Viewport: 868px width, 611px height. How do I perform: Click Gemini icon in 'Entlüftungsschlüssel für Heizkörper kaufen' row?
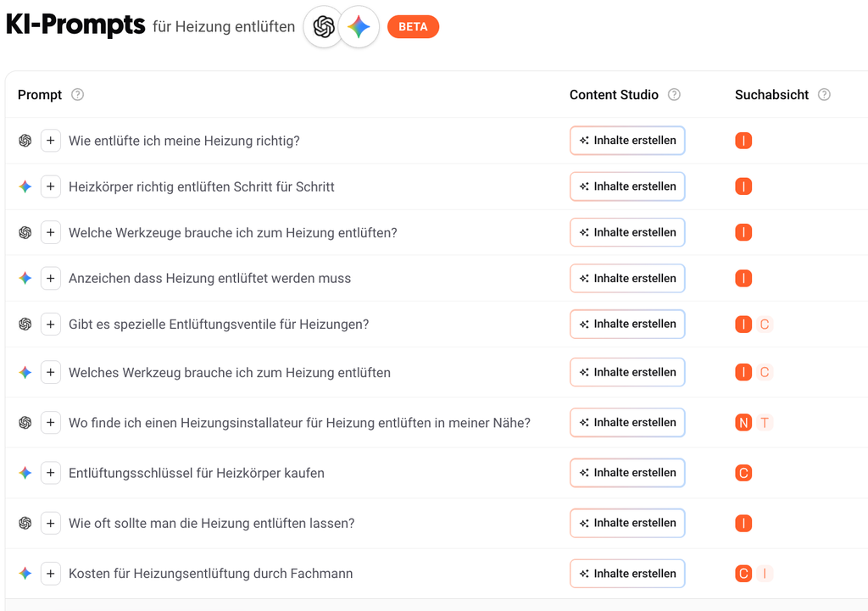(25, 473)
